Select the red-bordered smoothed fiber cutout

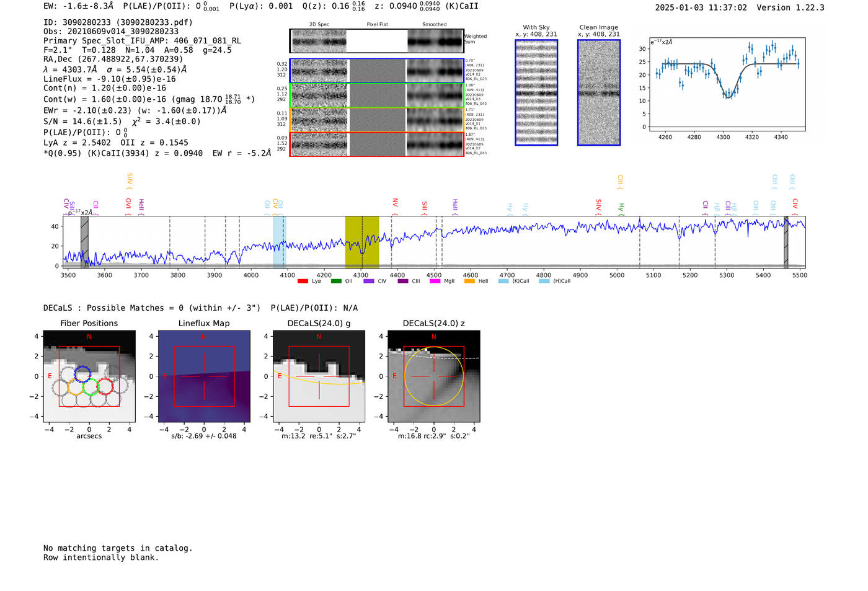435,144
